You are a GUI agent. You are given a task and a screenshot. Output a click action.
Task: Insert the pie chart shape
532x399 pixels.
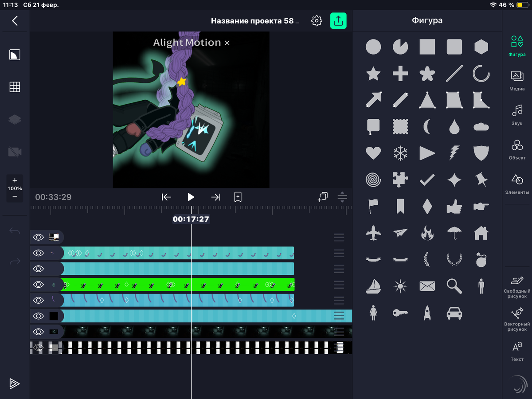(400, 47)
